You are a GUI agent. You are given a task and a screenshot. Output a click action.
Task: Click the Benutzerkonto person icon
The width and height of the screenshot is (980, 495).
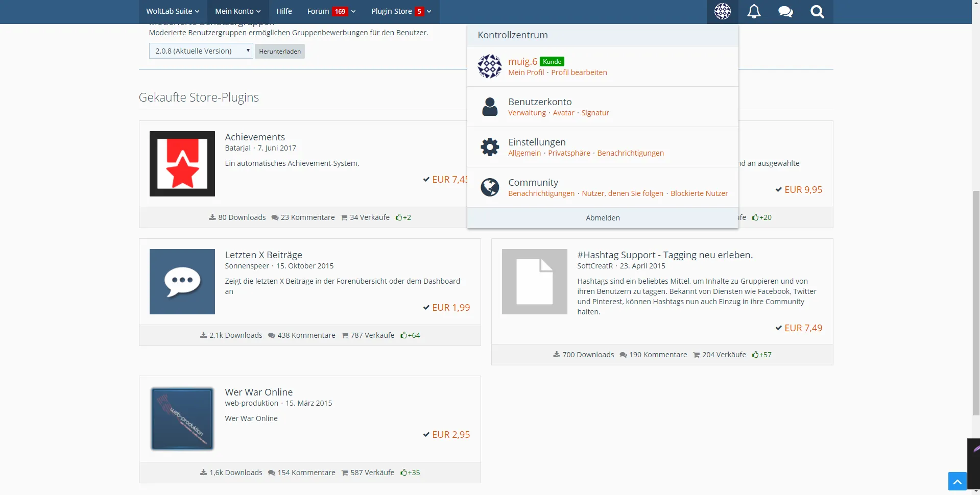[x=490, y=107]
